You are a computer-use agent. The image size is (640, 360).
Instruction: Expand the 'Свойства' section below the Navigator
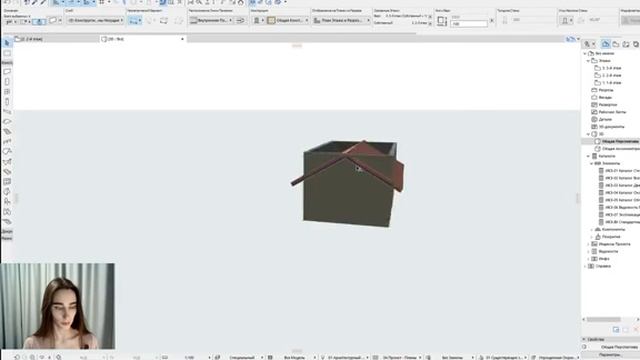pyautogui.click(x=584, y=339)
